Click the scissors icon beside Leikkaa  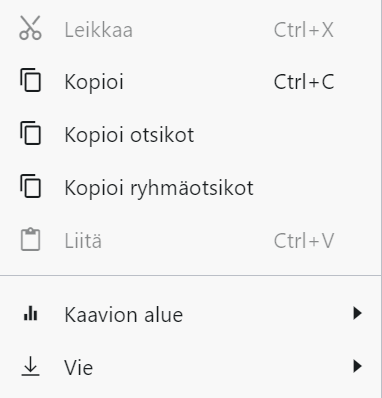(30, 28)
